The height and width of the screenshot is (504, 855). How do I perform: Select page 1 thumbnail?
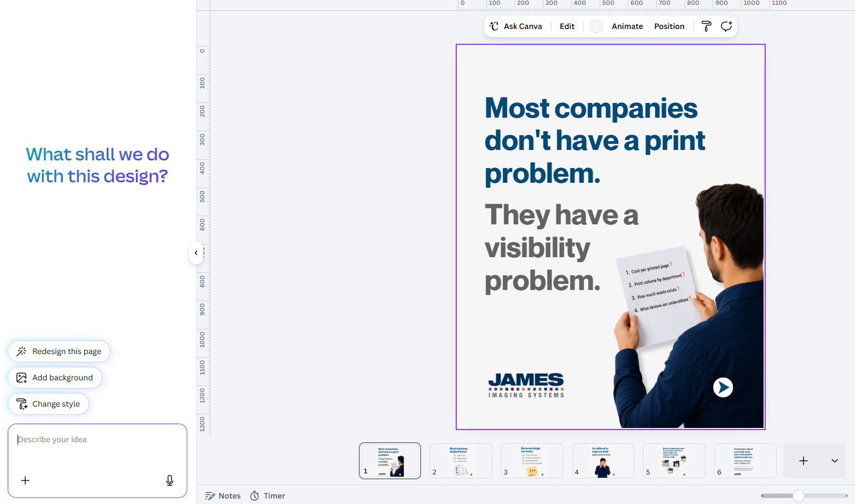390,461
